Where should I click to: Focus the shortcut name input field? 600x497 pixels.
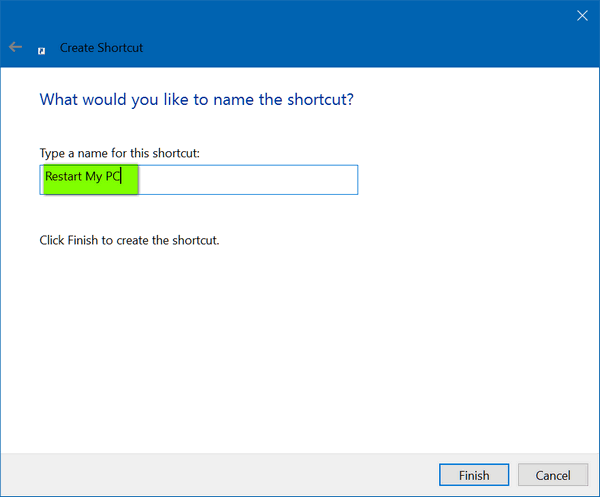pyautogui.click(x=199, y=180)
